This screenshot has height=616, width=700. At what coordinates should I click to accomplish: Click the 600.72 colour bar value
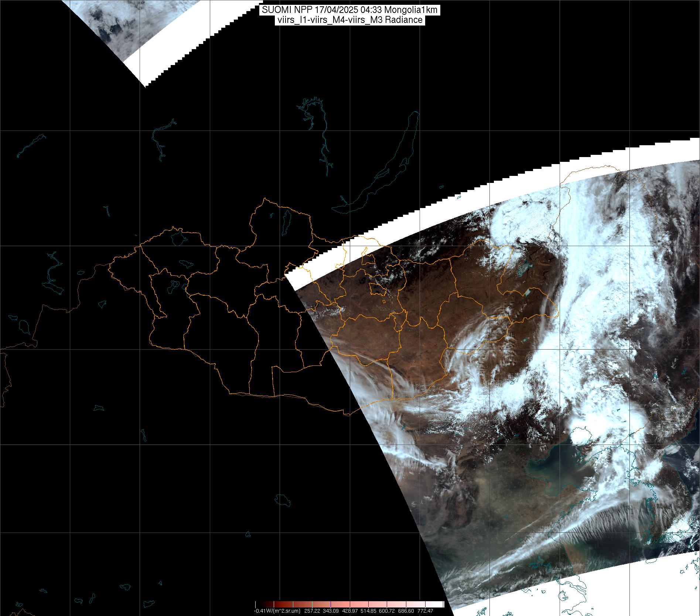point(387,611)
